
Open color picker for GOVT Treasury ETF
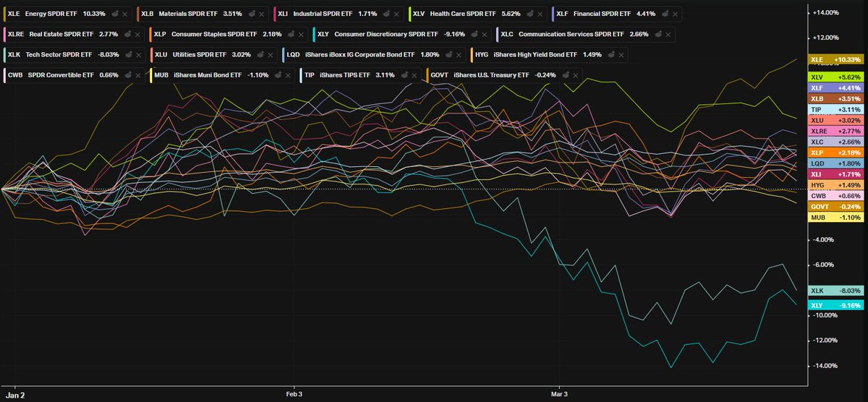point(566,75)
